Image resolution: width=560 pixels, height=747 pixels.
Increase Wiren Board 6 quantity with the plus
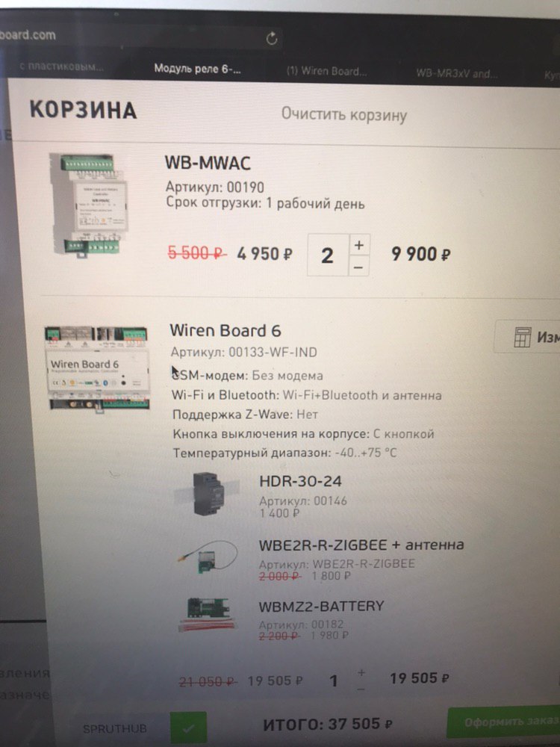point(361,672)
